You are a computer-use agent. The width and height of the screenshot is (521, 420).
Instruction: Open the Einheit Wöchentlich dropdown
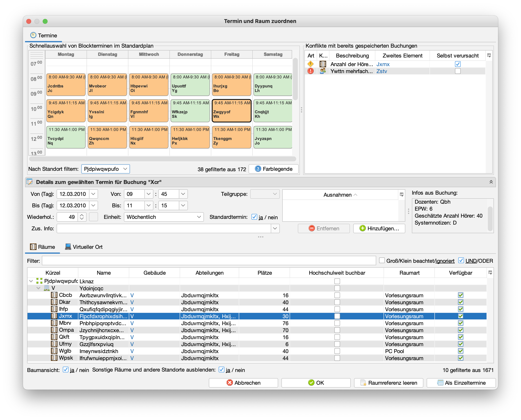[164, 217]
